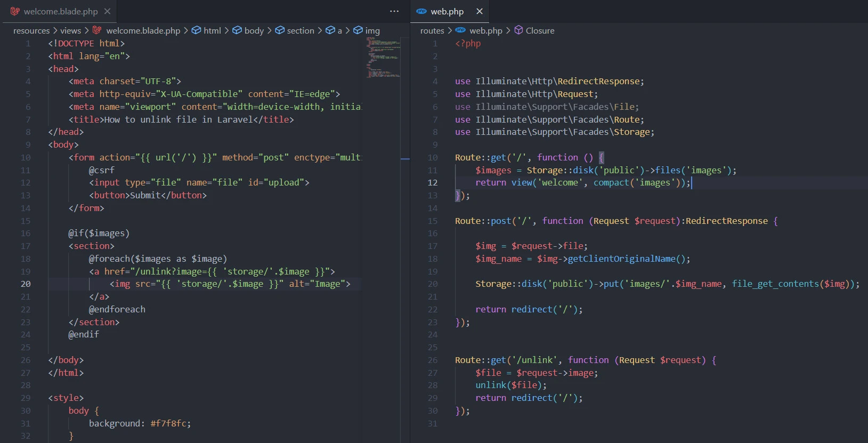Expand the section breadcrumb item
This screenshot has height=443, width=868.
coord(301,30)
